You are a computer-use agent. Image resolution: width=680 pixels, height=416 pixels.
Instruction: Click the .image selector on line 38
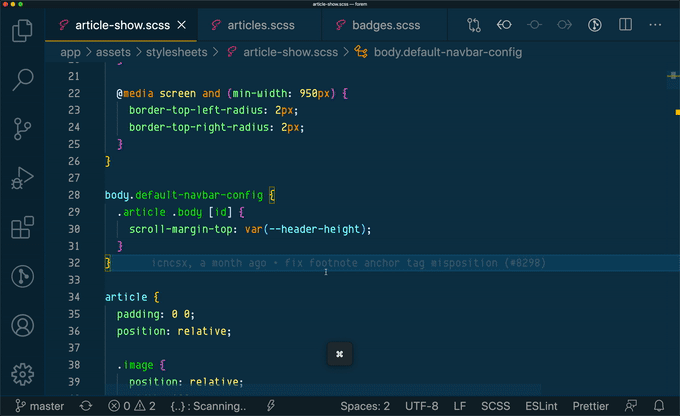135,365
